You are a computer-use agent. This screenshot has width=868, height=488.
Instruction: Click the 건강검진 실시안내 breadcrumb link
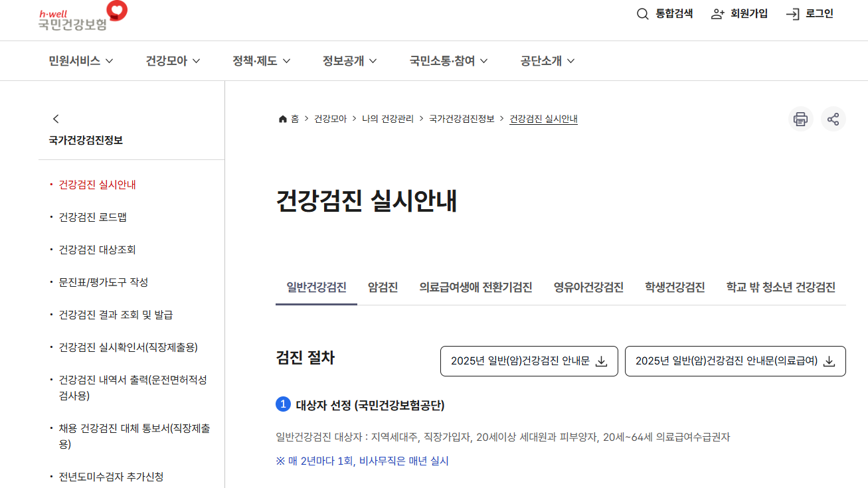(543, 118)
